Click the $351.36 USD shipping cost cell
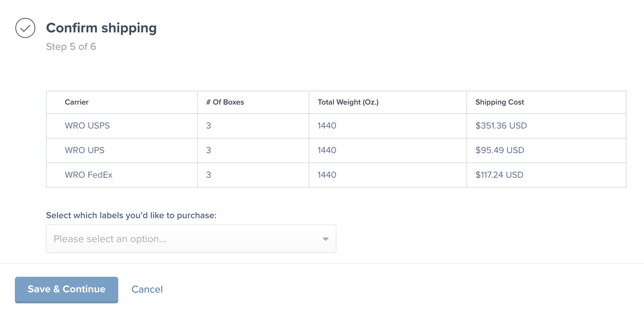 point(501,126)
